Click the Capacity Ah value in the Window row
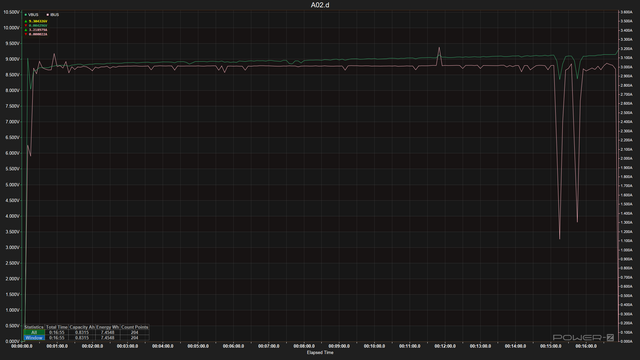The image size is (640, 360). click(82, 338)
